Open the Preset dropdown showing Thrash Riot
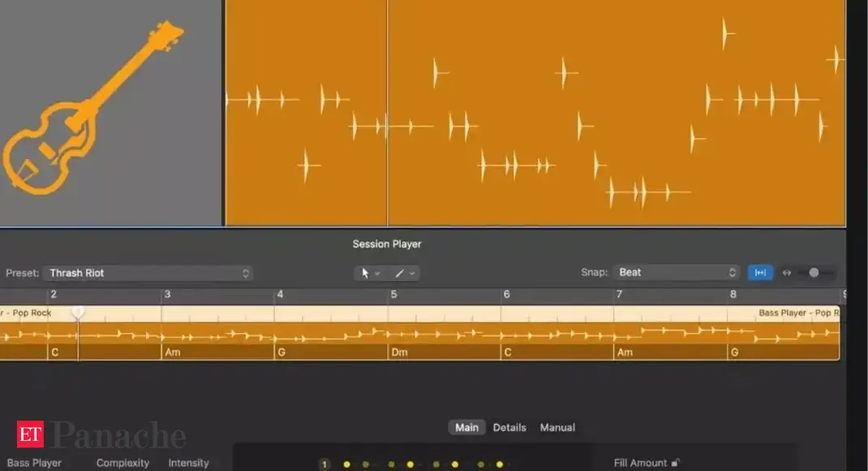This screenshot has height=471, width=868. coord(147,273)
